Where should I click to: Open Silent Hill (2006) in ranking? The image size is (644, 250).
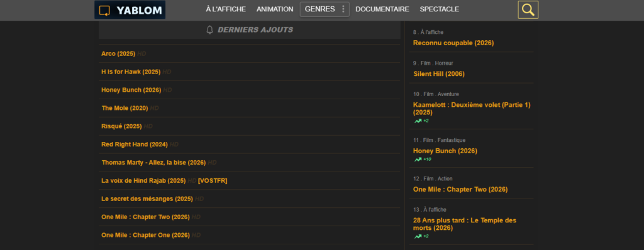pos(439,74)
